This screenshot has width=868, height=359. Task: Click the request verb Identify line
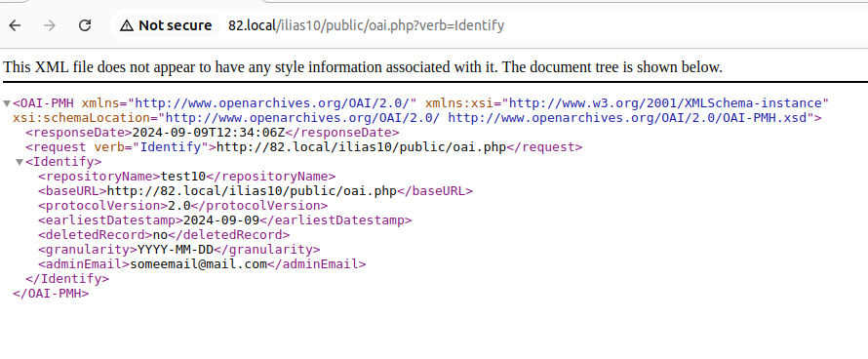304,147
